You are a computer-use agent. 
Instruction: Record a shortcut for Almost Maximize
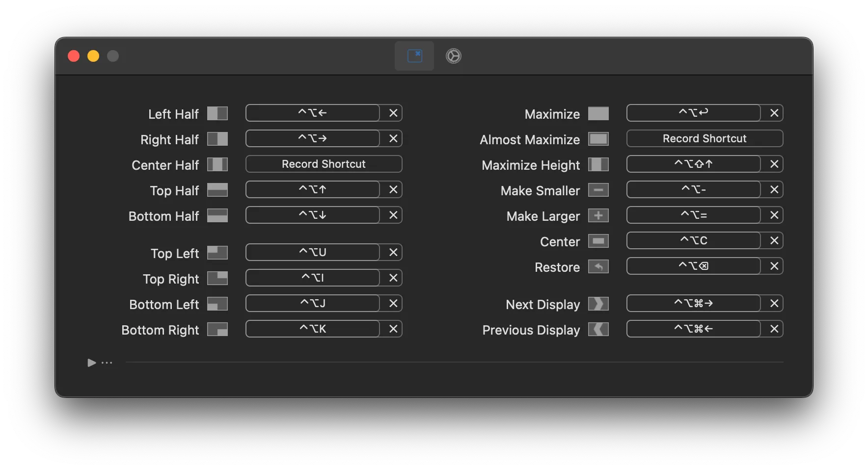(x=704, y=138)
